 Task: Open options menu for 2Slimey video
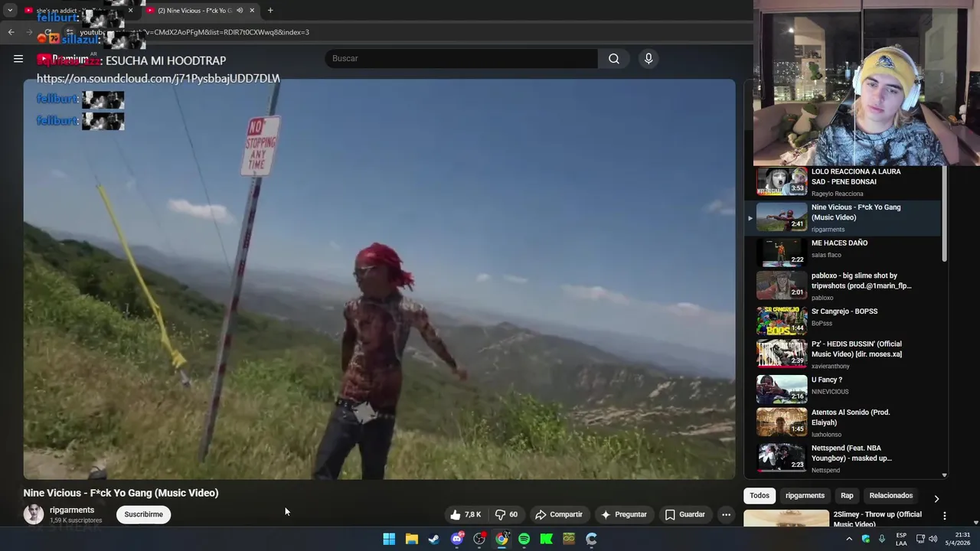(944, 516)
